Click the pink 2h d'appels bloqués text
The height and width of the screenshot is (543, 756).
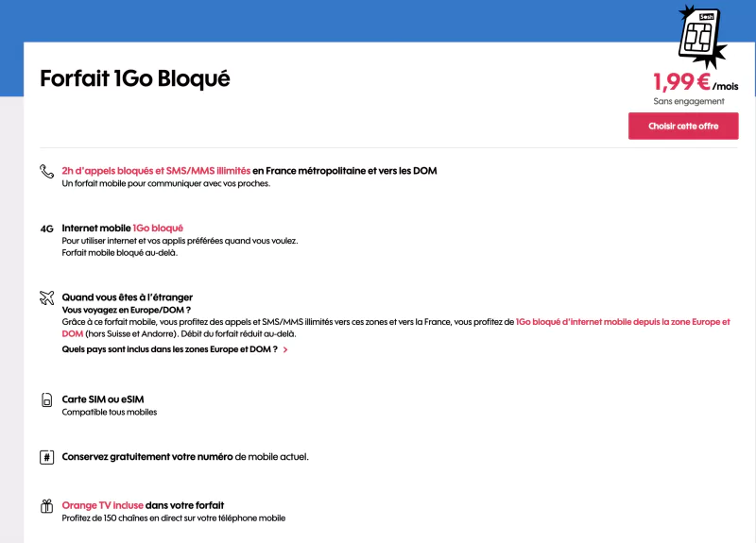tap(156, 171)
